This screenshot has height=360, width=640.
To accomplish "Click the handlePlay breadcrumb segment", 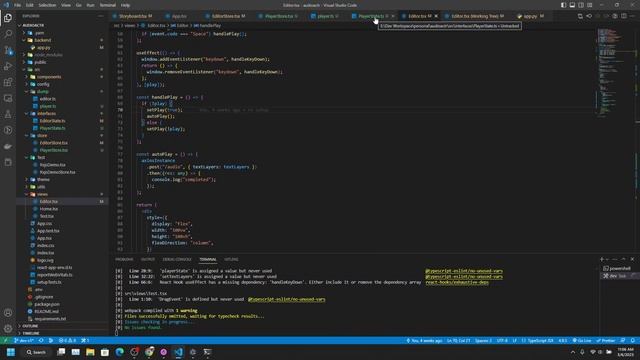I will tap(210, 25).
